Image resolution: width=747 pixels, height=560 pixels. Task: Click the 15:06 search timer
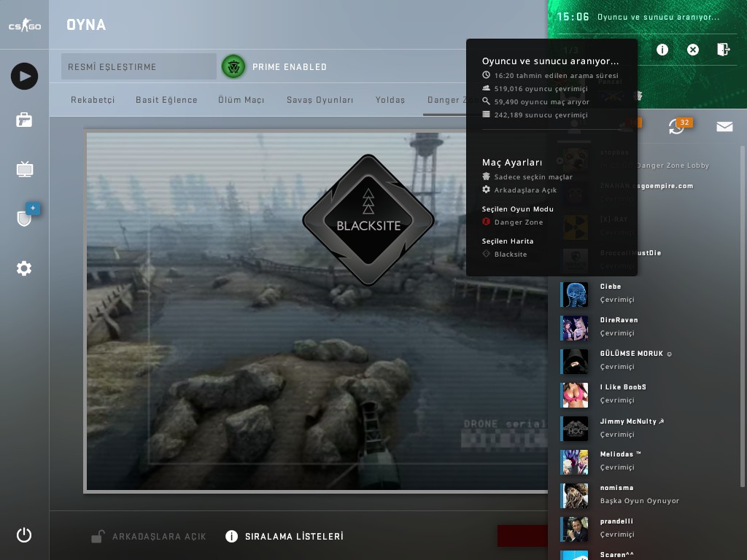[573, 17]
